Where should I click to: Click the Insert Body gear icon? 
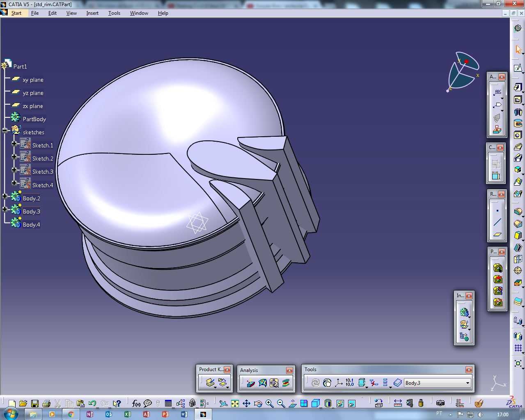(x=464, y=312)
